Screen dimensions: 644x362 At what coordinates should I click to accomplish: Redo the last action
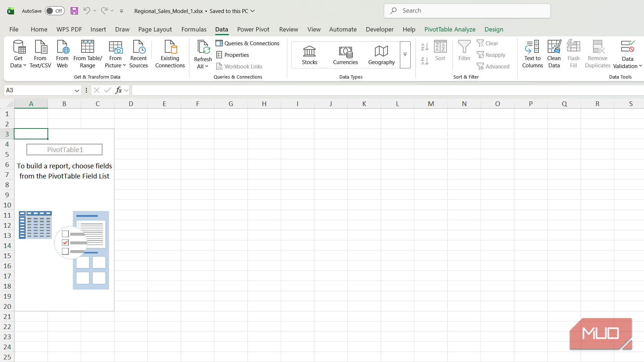104,11
